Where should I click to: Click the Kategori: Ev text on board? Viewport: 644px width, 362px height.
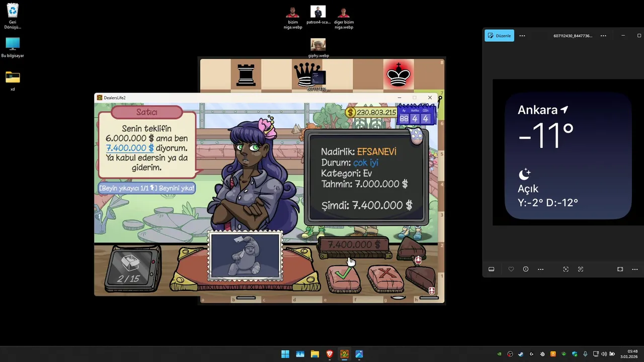coord(346,173)
